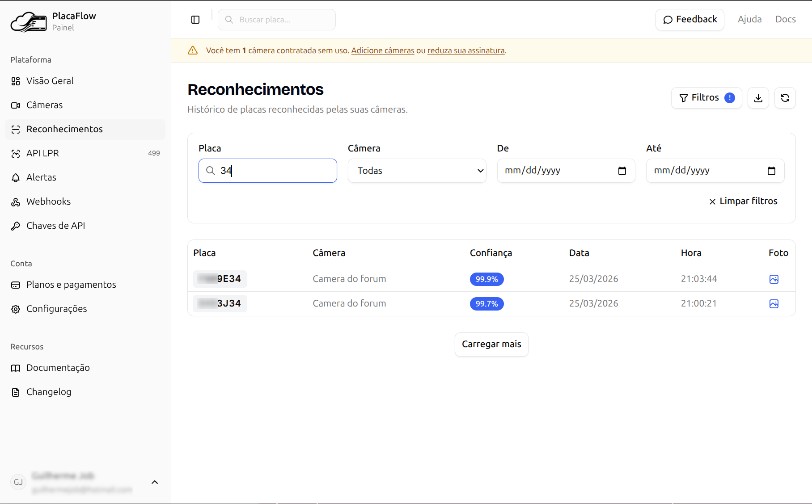This screenshot has height=504, width=812.
Task: Toggle the Filtros panel
Action: [706, 98]
